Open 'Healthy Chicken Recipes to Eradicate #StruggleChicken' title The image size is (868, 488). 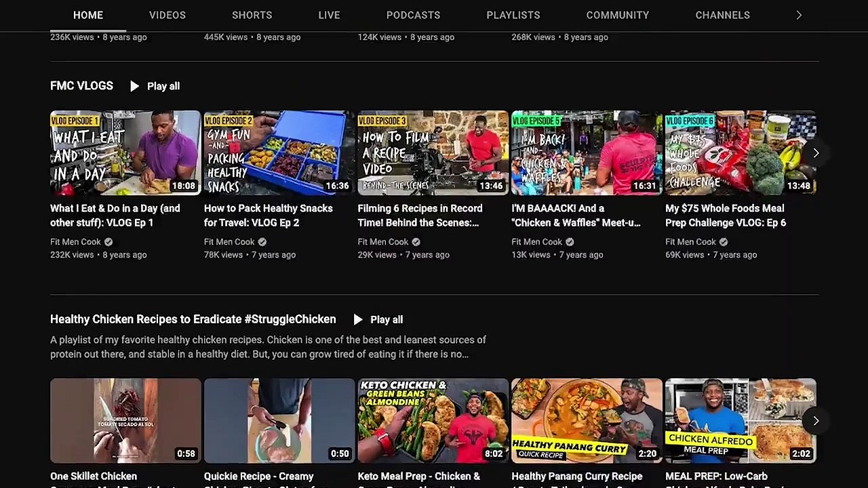[x=193, y=319]
